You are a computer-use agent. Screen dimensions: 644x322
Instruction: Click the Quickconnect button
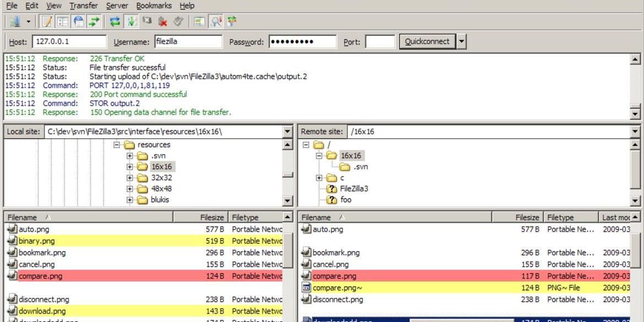(427, 41)
